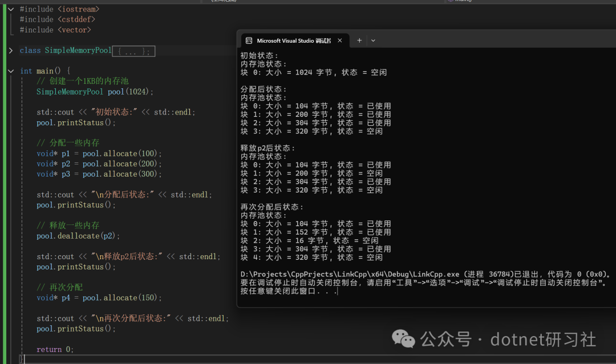Collapse the #include block fold chevron
Viewport: 616px width, 364px height.
pyautogui.click(x=11, y=9)
